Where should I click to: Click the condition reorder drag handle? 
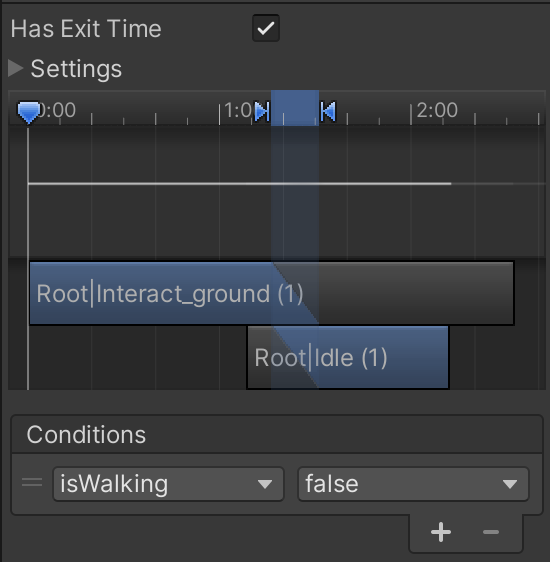pos(32,483)
